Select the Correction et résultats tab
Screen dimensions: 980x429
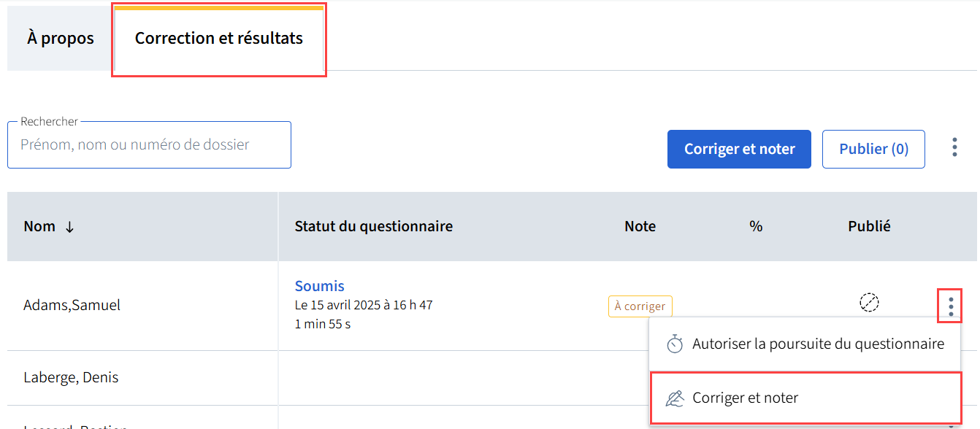[x=218, y=39]
